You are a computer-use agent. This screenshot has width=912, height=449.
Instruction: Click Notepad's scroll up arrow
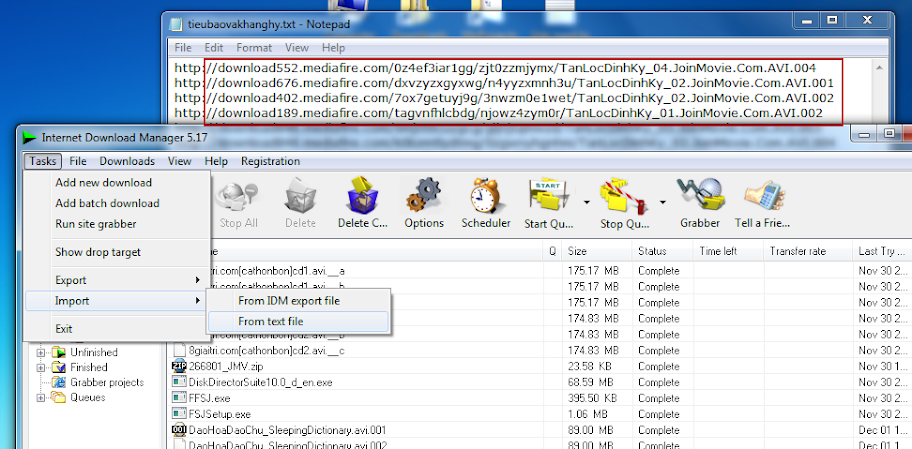879,67
